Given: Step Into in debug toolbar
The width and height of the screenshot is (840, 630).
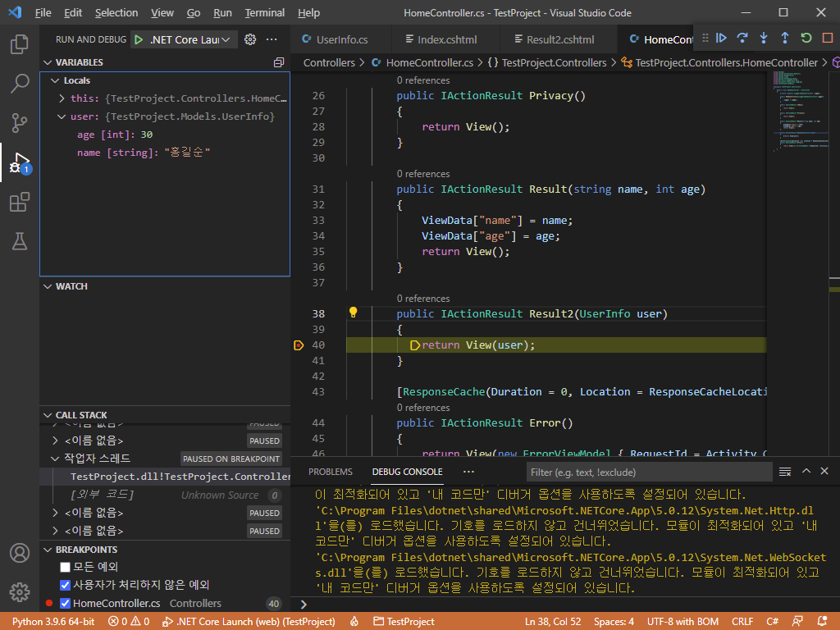Looking at the screenshot, I should 764,38.
